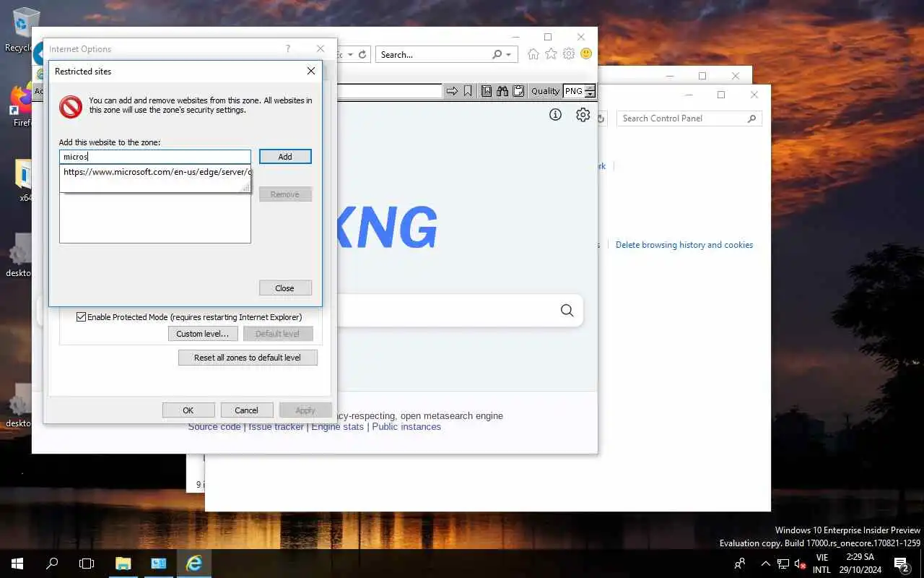Click the Internet Explorer taskbar icon
Screen dimensions: 924x578
193,564
